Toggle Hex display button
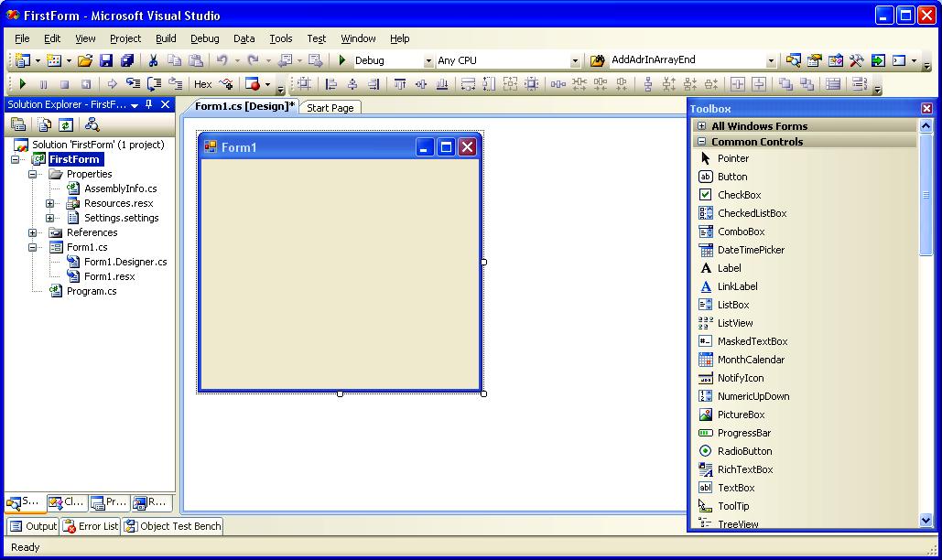The width and height of the screenshot is (942, 560). pos(202,84)
